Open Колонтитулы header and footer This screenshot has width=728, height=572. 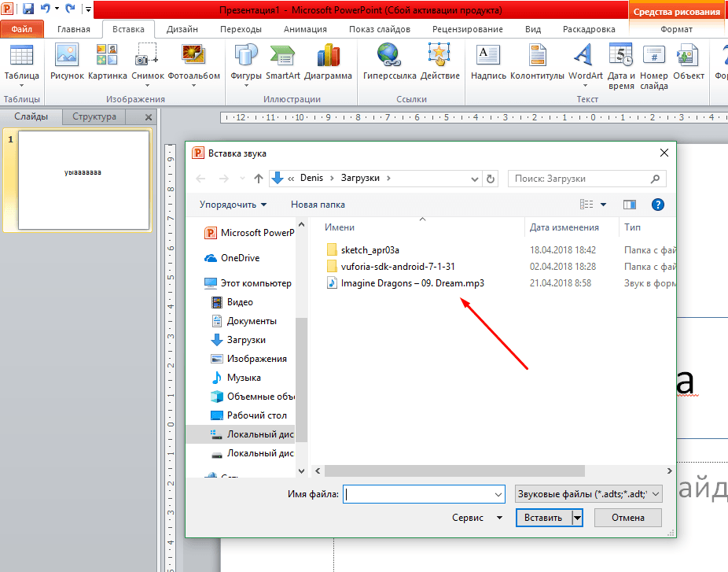pyautogui.click(x=537, y=63)
